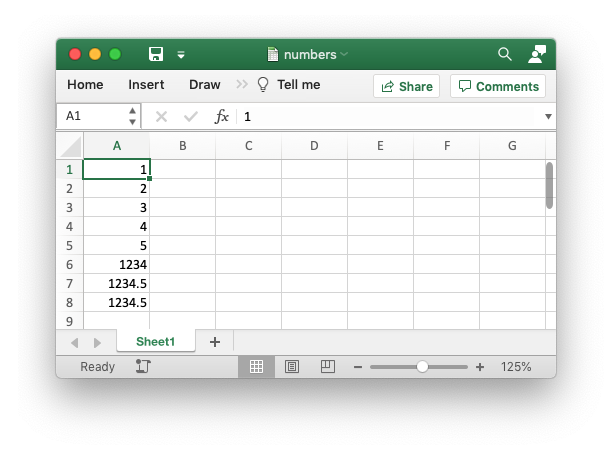Image resolution: width=612 pixels, height=452 pixels.
Task: Switch to Page Layout view
Action: (x=292, y=367)
